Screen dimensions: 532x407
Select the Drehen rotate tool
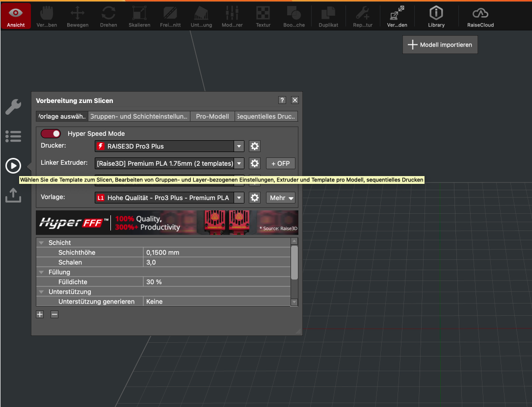point(108,16)
